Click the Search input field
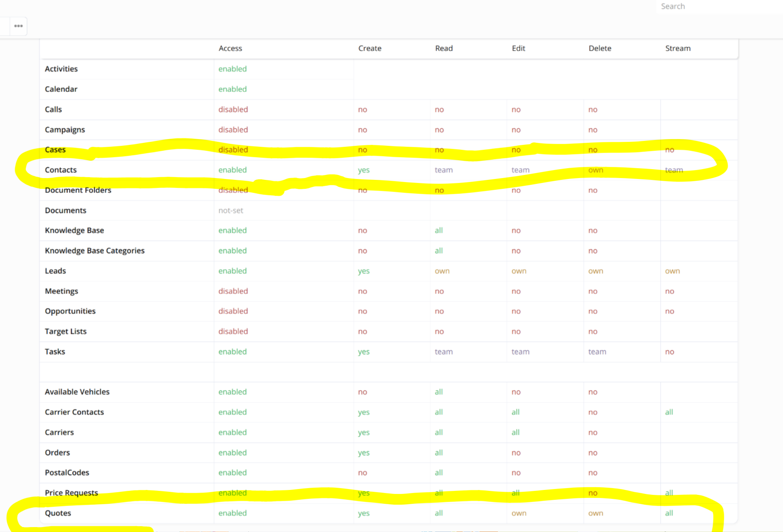783x532 pixels. tap(716, 6)
